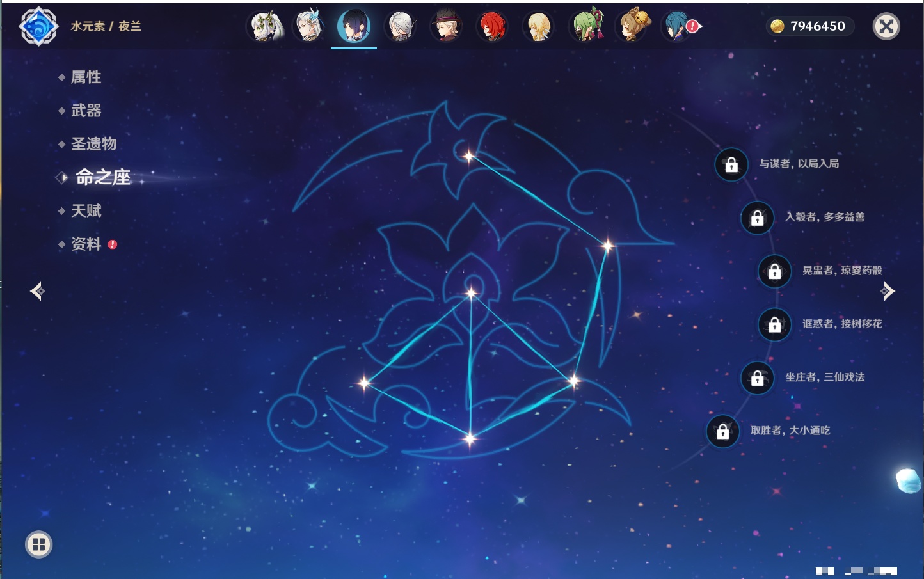
Task: Click the Mora balance 7946450
Action: (818, 26)
